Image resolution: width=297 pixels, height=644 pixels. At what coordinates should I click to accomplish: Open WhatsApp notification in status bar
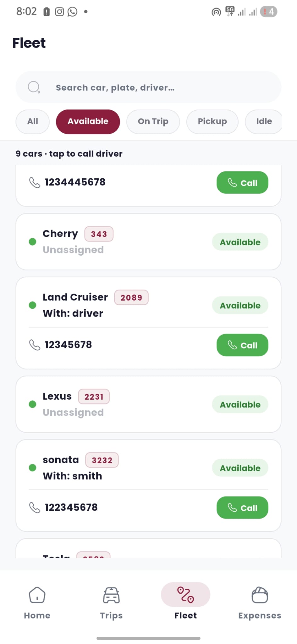[73, 12]
